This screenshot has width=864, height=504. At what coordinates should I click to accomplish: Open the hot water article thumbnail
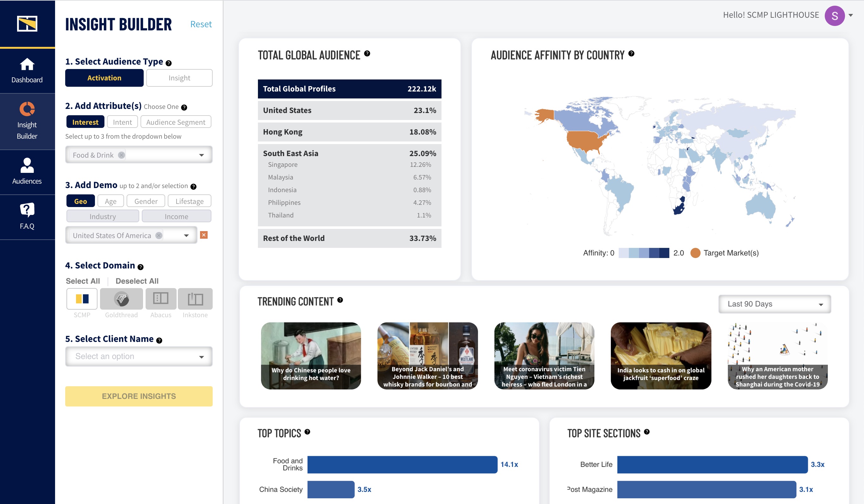tap(311, 356)
